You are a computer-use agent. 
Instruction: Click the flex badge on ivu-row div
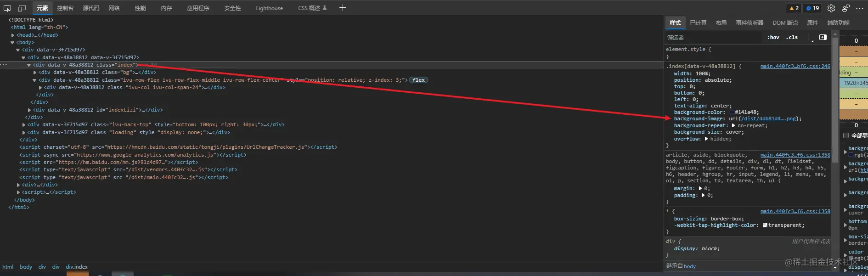pos(418,80)
